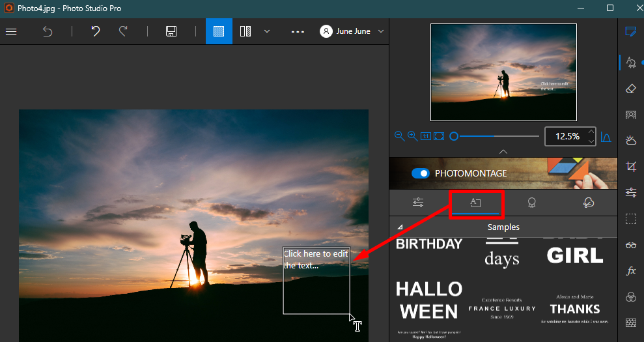This screenshot has height=342, width=644.
Task: Open the brick wall texture tool
Action: 631,322
